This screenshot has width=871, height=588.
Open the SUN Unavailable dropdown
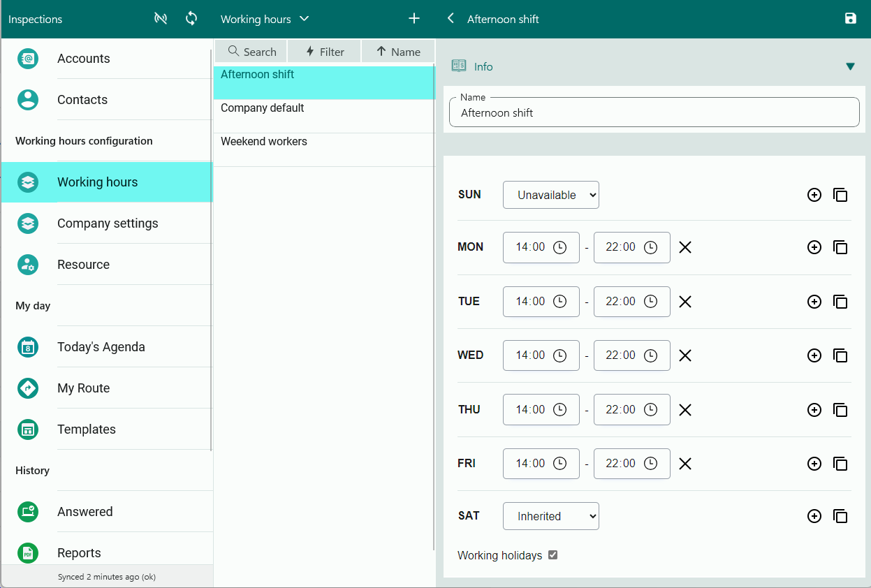550,195
